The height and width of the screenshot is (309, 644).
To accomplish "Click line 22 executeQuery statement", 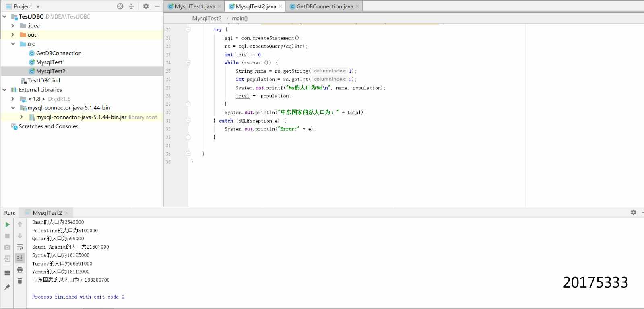I will (x=266, y=46).
